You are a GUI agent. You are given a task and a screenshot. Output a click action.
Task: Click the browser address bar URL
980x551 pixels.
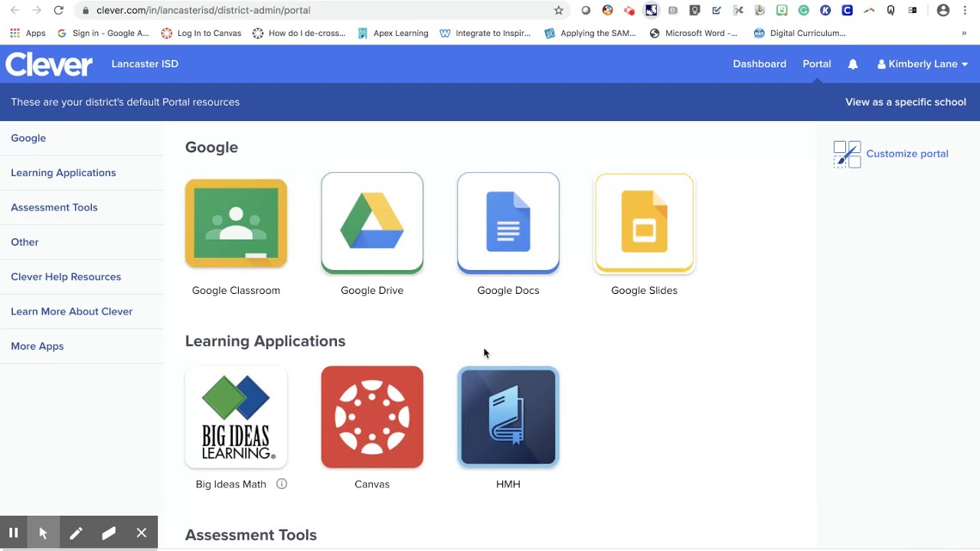[x=203, y=10]
